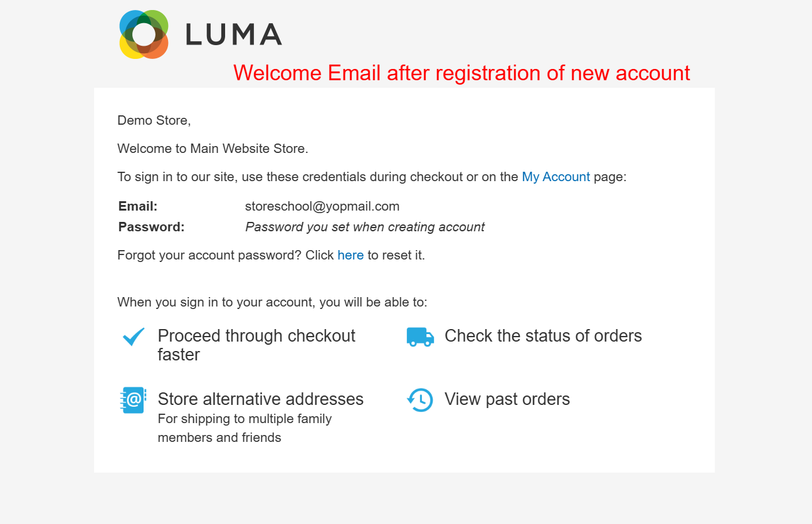
Task: Click the order history clock icon
Action: click(419, 400)
